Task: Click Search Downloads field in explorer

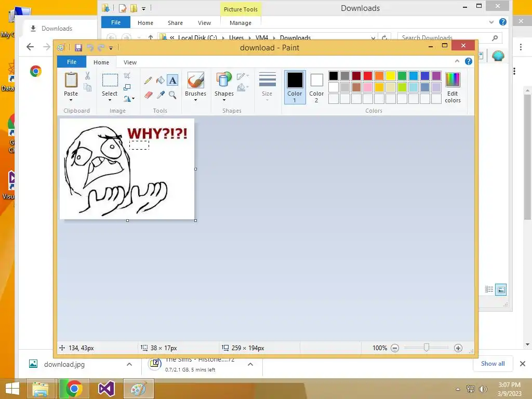Action: click(449, 37)
